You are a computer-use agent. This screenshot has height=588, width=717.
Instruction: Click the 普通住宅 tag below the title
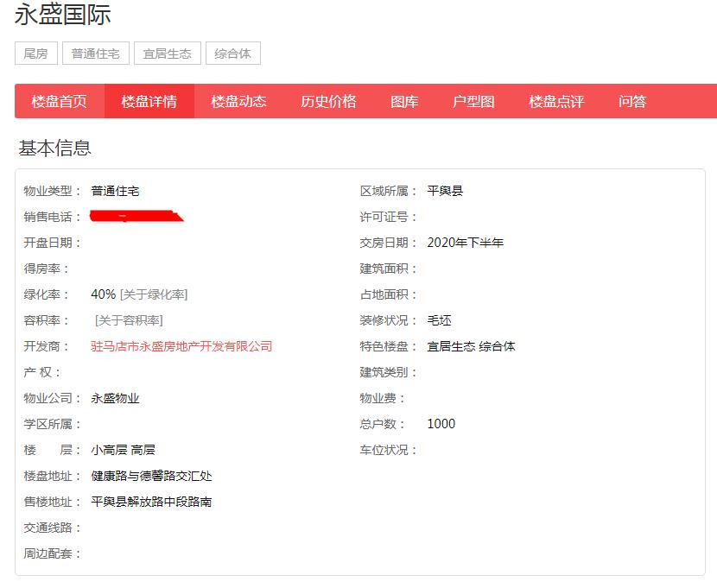coord(95,54)
